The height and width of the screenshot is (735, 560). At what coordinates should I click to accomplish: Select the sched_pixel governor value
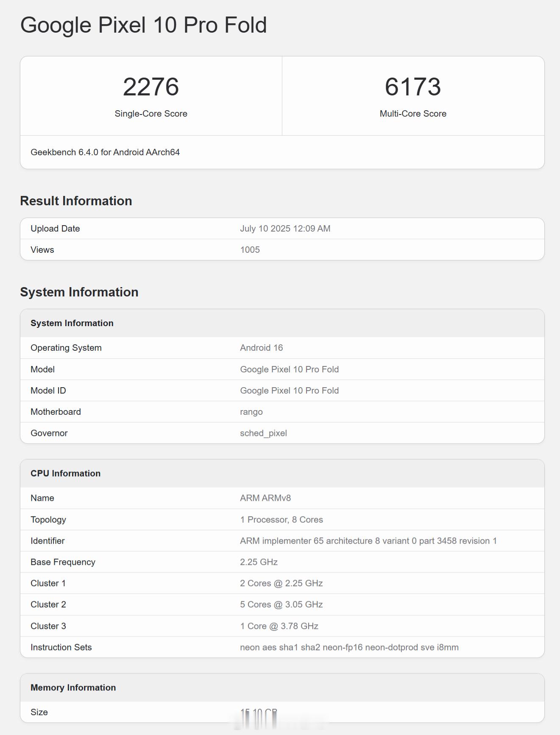[263, 433]
